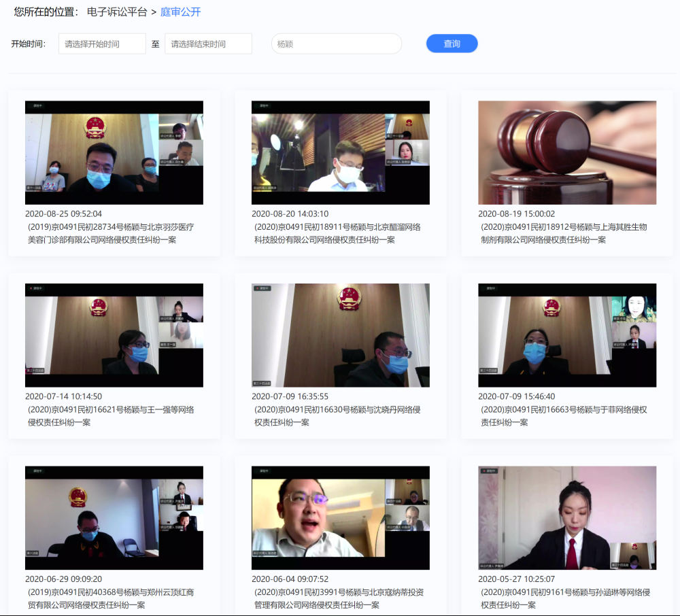Select case title 京0491民初28734号 北京羽莎医疗
This screenshot has height=616, width=680.
[111, 233]
